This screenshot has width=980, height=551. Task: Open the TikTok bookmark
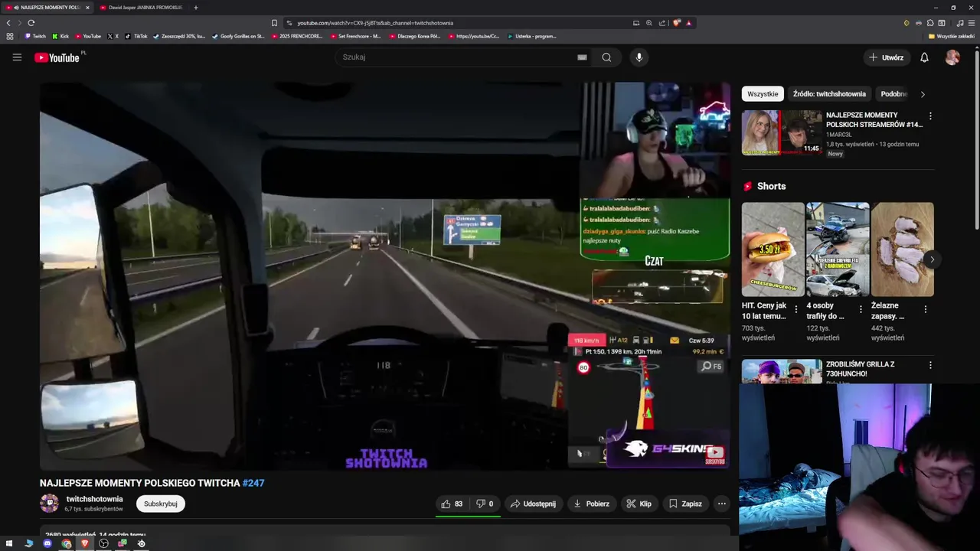pyautogui.click(x=136, y=36)
